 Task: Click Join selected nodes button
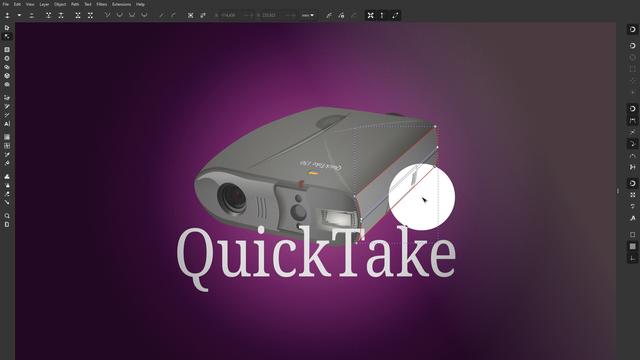[49, 15]
